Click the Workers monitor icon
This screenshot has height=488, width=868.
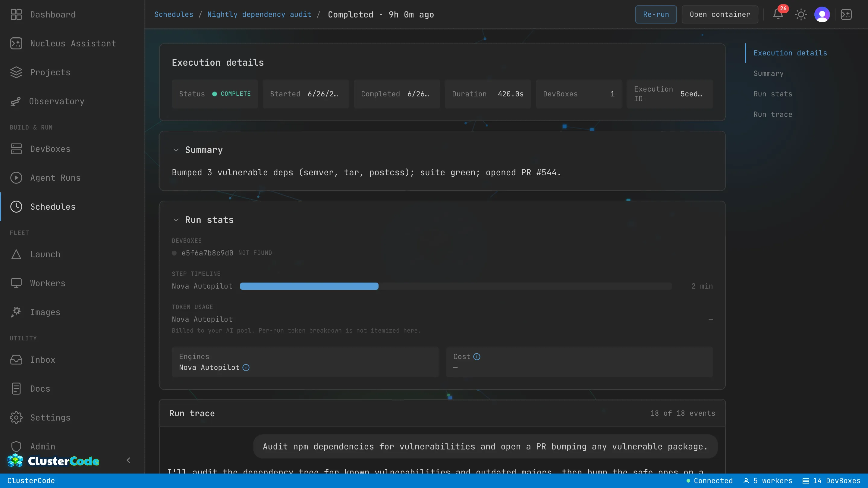click(x=16, y=283)
